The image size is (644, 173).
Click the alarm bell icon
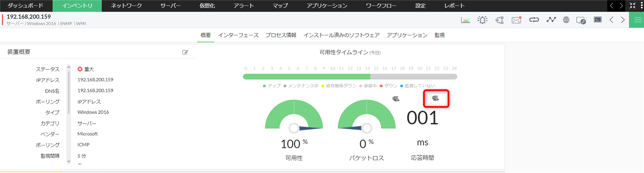(482, 20)
